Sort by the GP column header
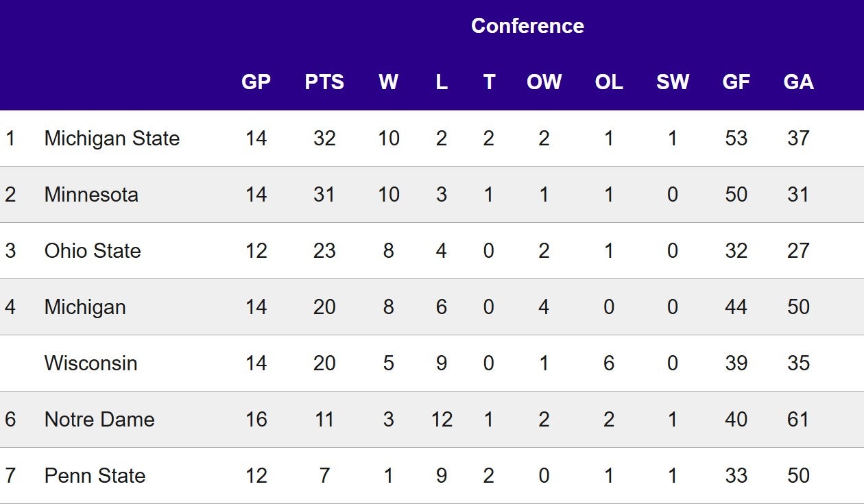Screen dimensions: 864x504 256,82
